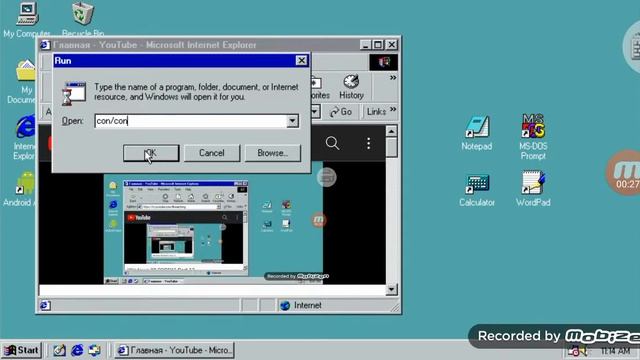The height and width of the screenshot is (360, 640).
Task: Expand the Links bar chevron
Action: (x=393, y=109)
